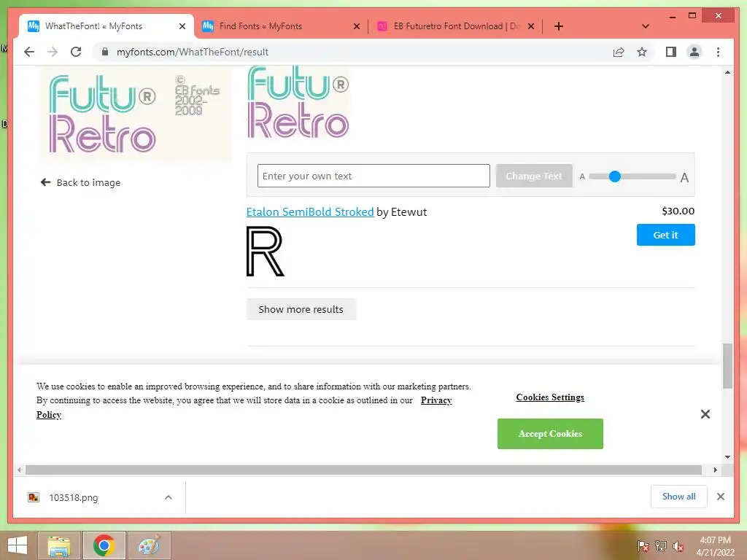Screen dimensions: 747x560
Task: Click the Etalon font R preview sample
Action: 266,252
